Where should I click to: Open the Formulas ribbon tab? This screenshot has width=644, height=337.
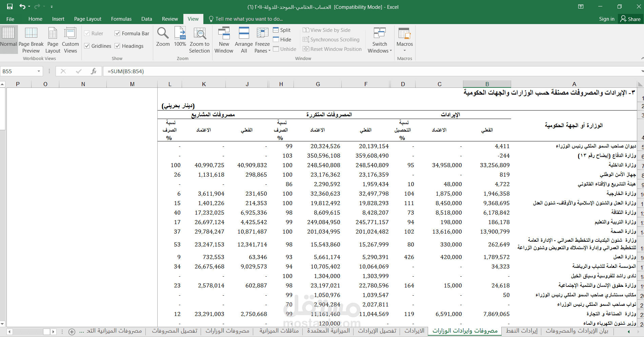click(121, 19)
